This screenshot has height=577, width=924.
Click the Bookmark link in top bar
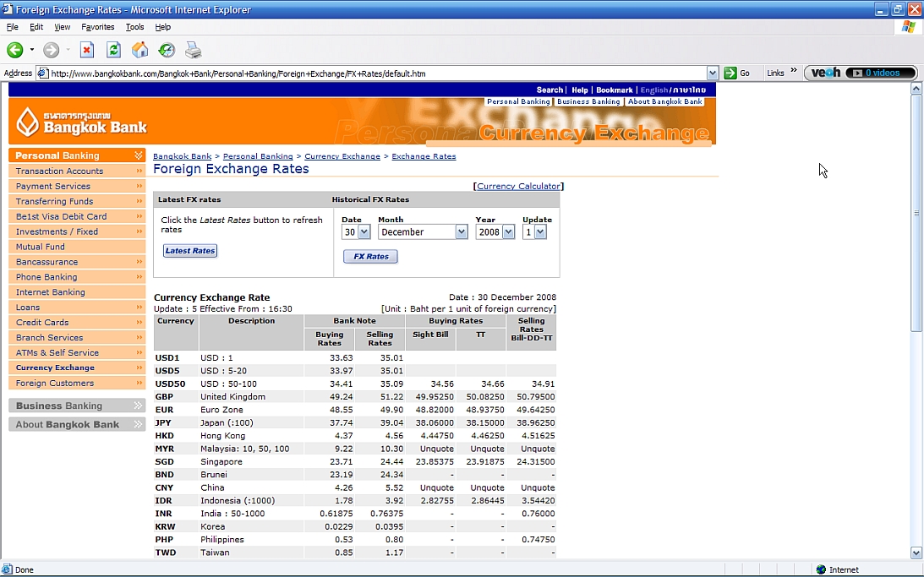(614, 90)
